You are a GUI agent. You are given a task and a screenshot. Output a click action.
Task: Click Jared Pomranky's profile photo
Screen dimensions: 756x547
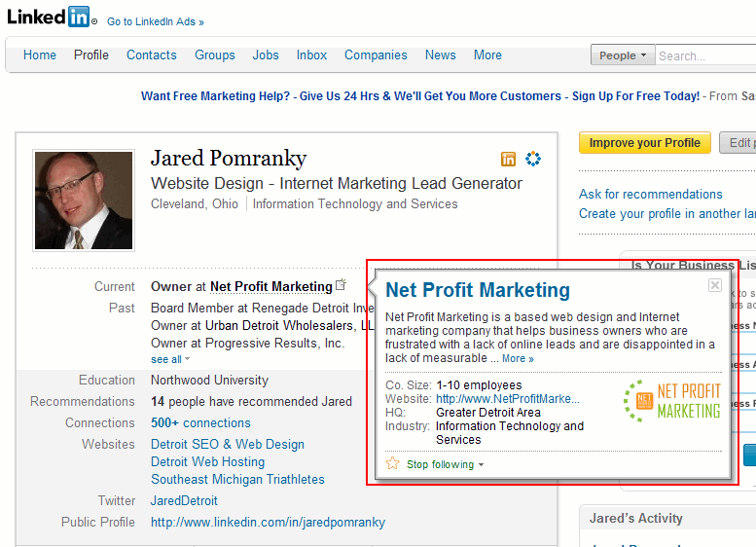tap(84, 201)
